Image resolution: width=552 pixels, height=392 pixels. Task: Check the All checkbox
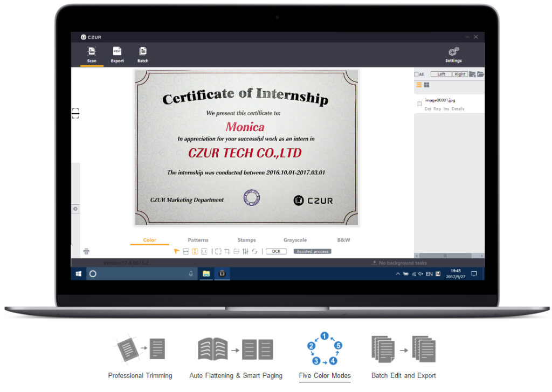[x=416, y=74]
